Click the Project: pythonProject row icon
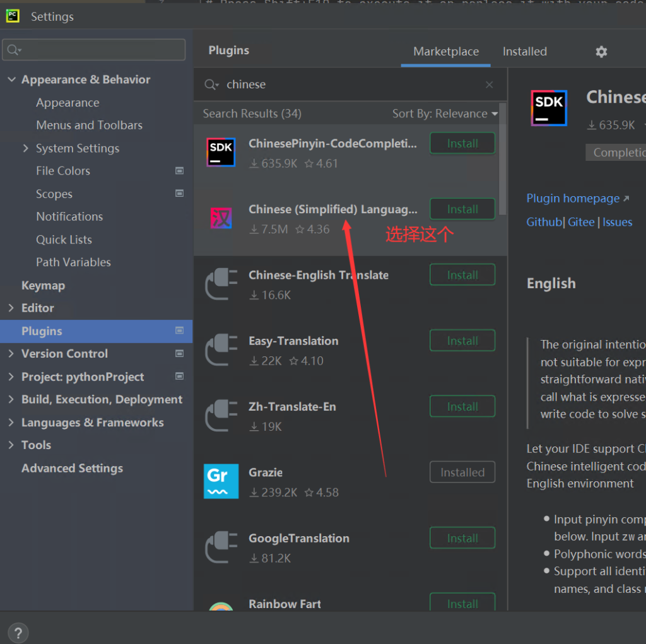 tap(179, 376)
